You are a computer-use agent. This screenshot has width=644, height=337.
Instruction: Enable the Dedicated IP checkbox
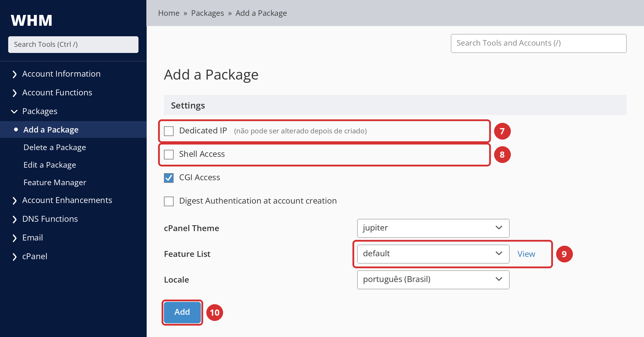[169, 131]
